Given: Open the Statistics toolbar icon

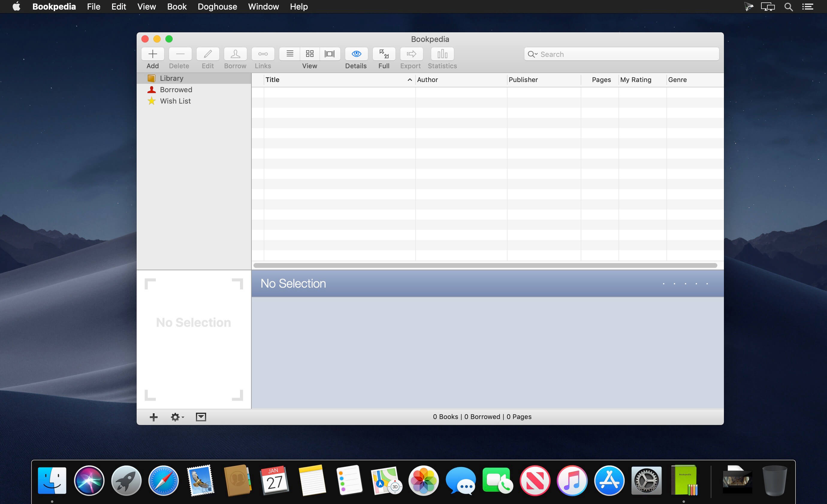Looking at the screenshot, I should coord(442,54).
